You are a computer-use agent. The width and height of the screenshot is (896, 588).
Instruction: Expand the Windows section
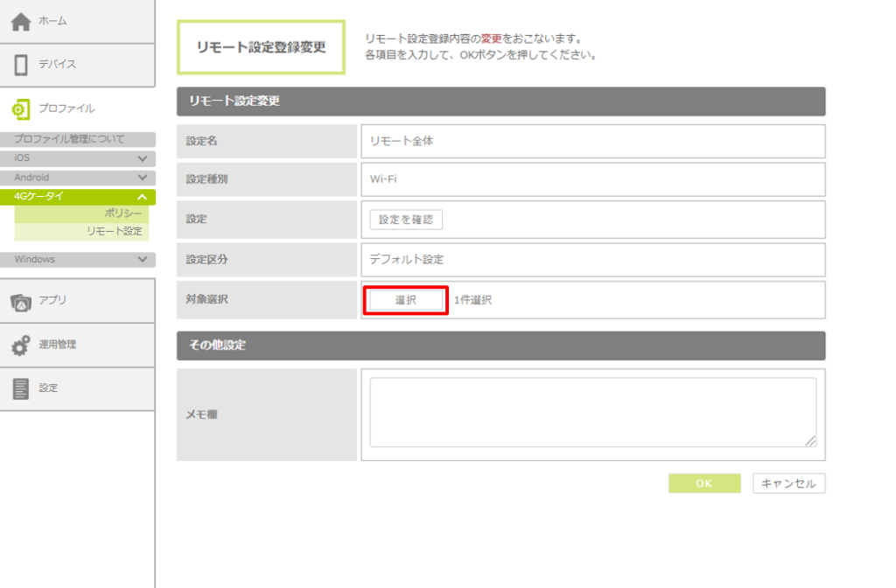tap(142, 259)
